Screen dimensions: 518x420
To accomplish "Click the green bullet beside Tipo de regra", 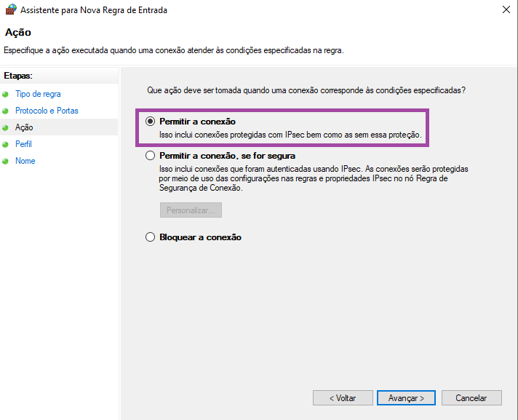I will [5, 94].
